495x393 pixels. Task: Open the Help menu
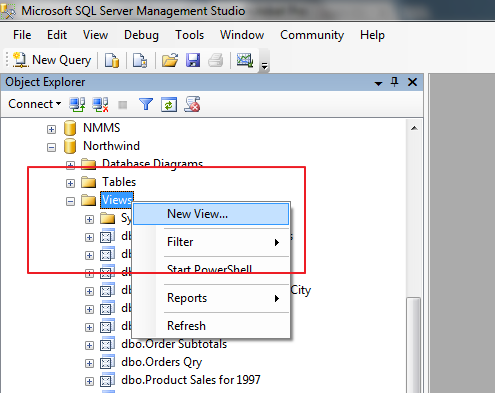pyautogui.click(x=372, y=35)
